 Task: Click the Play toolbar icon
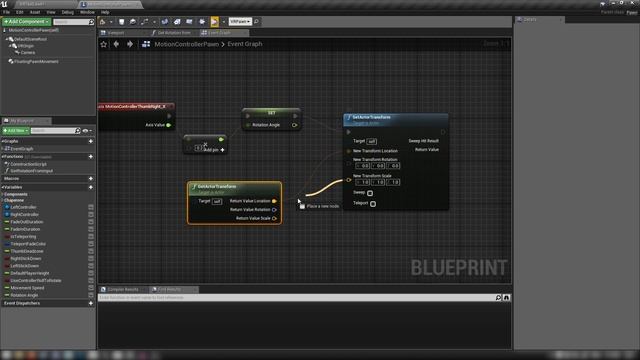(214, 22)
